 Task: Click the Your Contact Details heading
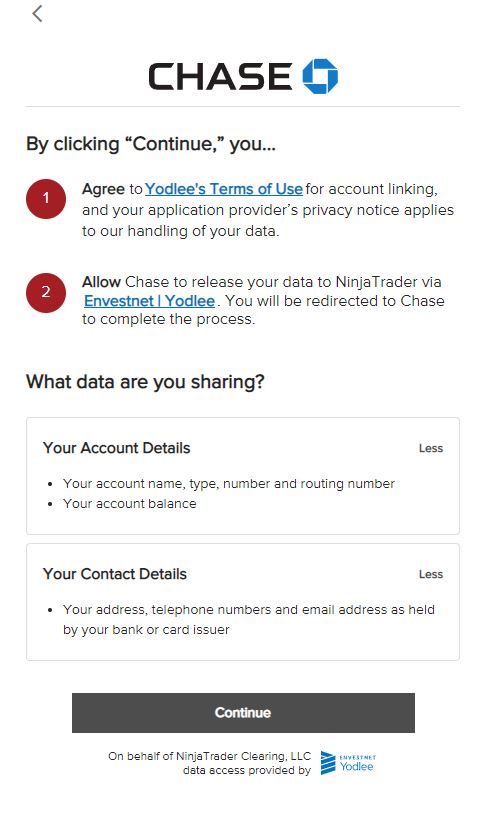(x=115, y=574)
